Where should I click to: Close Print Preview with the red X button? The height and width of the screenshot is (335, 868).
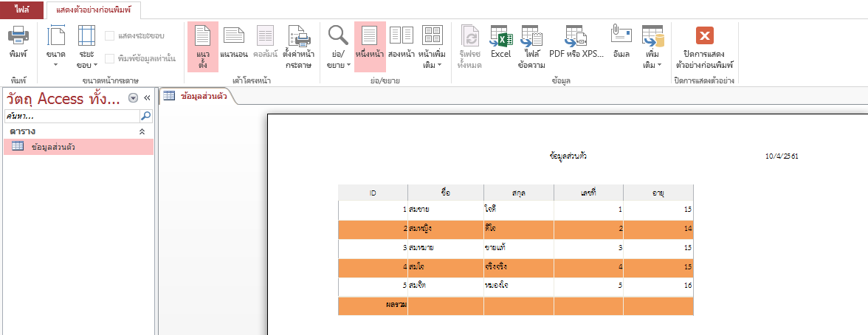click(704, 35)
